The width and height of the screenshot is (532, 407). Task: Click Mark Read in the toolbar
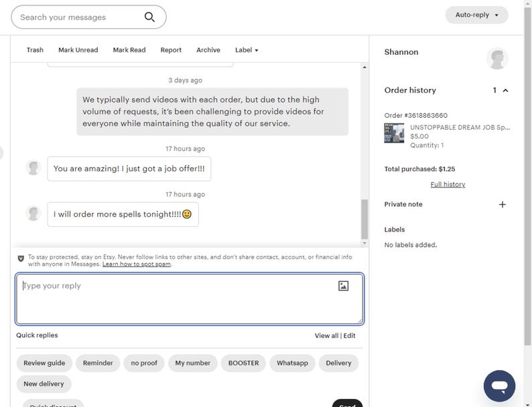tap(129, 50)
